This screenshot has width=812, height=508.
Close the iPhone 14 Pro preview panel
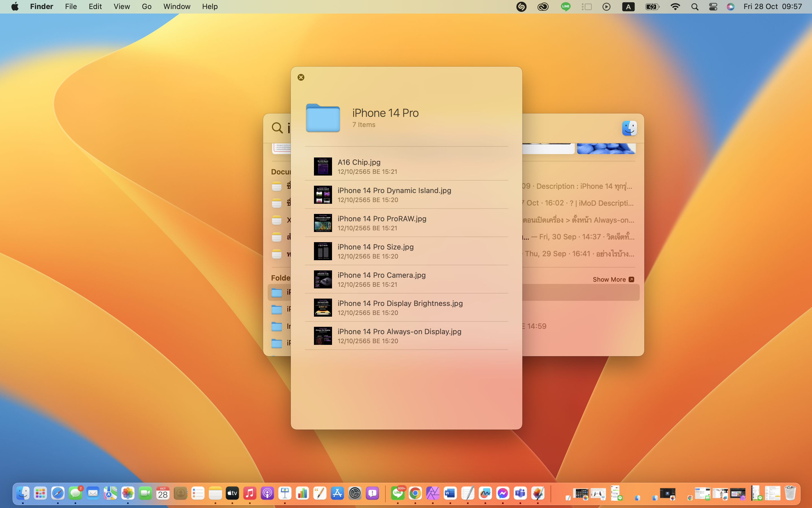click(x=301, y=77)
